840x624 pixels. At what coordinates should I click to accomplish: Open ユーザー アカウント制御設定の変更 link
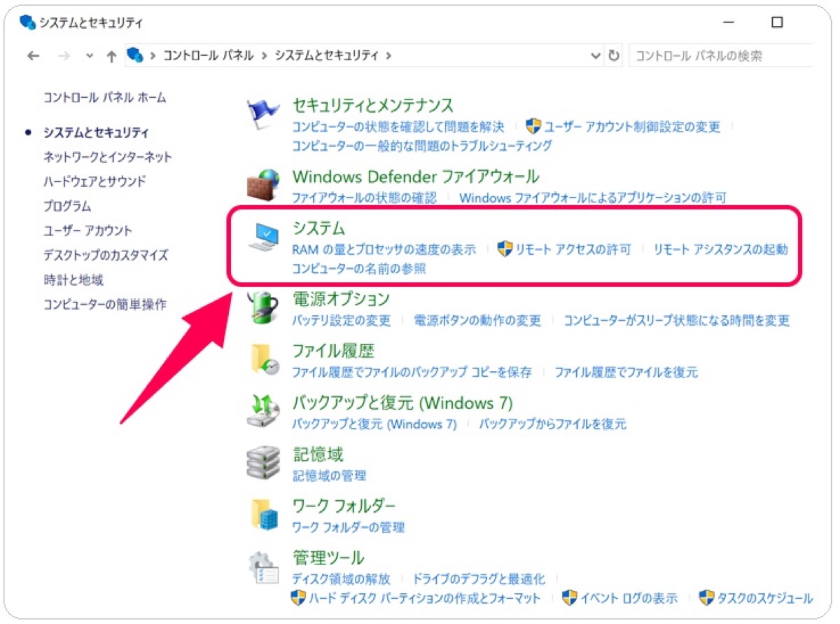point(632,127)
